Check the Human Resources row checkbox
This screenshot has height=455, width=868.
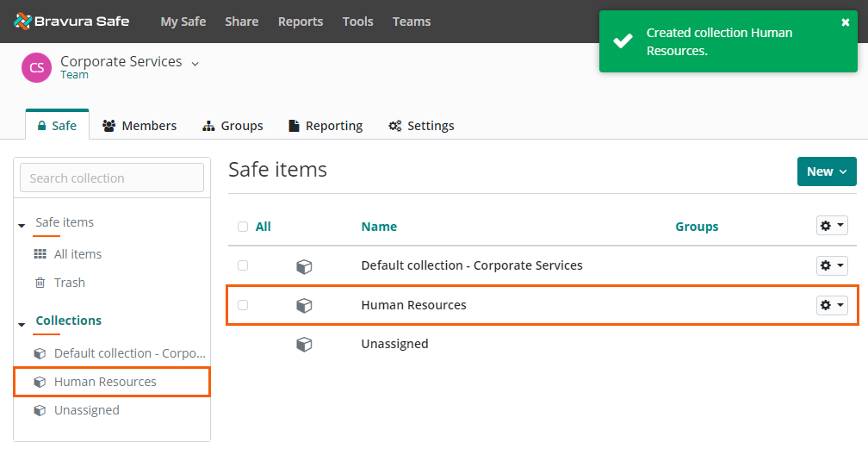(x=243, y=305)
